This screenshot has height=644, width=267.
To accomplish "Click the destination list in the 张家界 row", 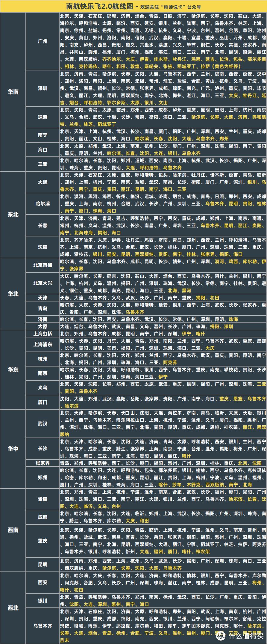I will 163,463.
